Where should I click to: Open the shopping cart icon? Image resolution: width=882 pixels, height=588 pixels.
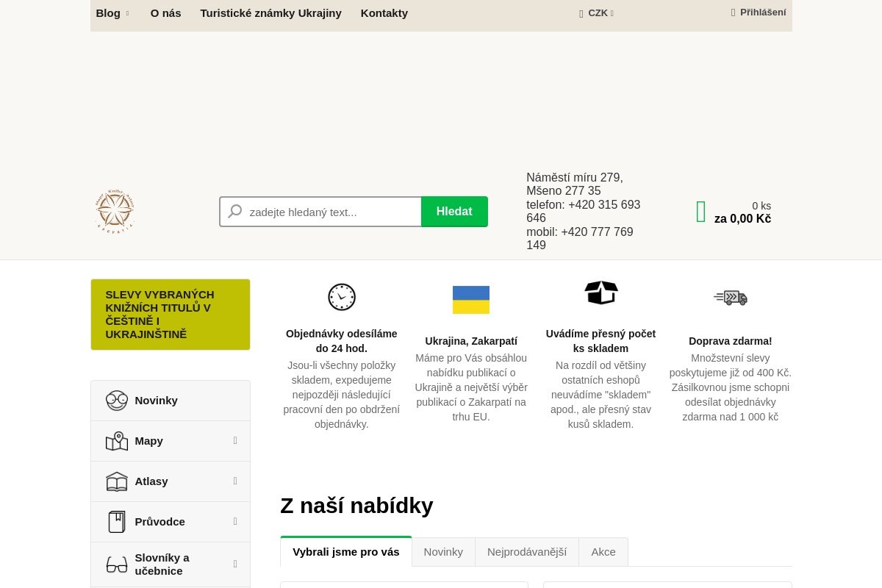click(700, 212)
